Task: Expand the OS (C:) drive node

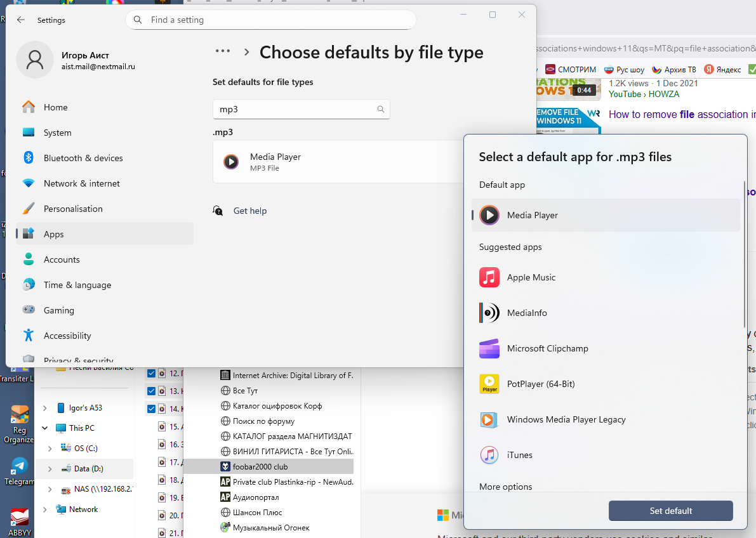Action: pyautogui.click(x=50, y=449)
